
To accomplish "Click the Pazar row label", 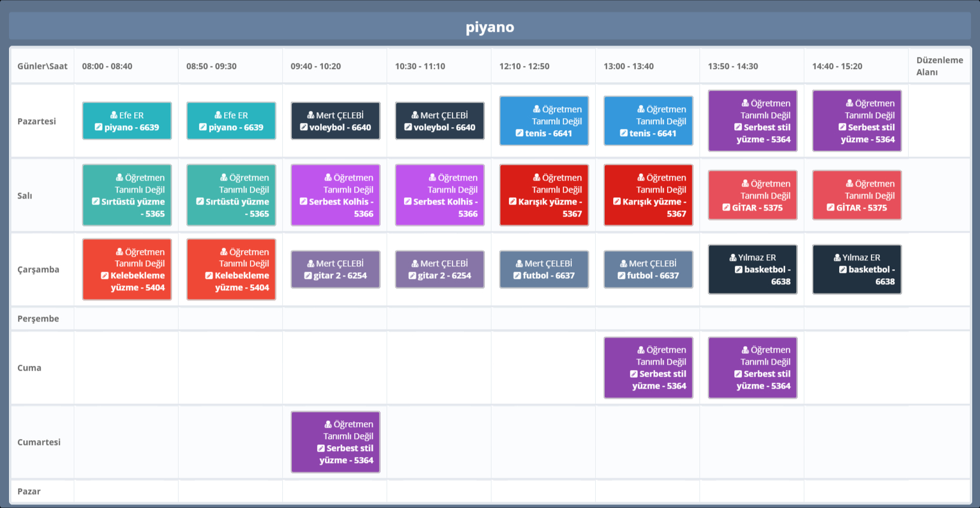I will (x=29, y=491).
